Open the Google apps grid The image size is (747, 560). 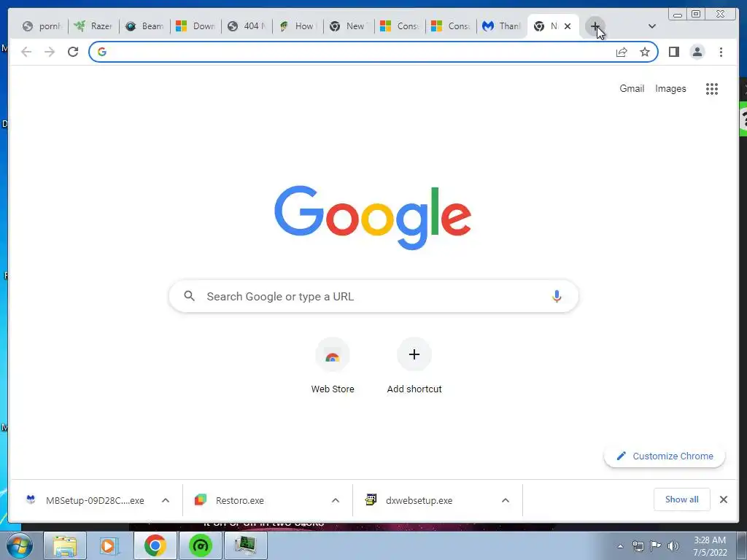point(712,88)
